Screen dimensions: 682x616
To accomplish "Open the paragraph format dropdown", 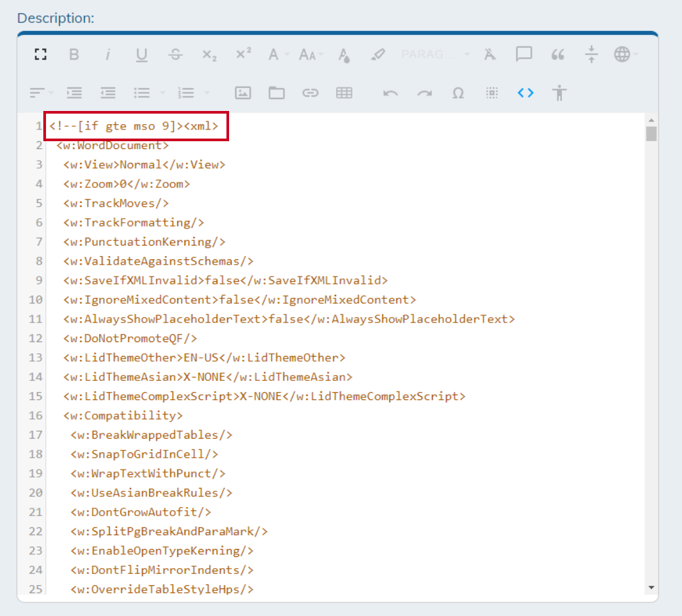I will tap(435, 55).
